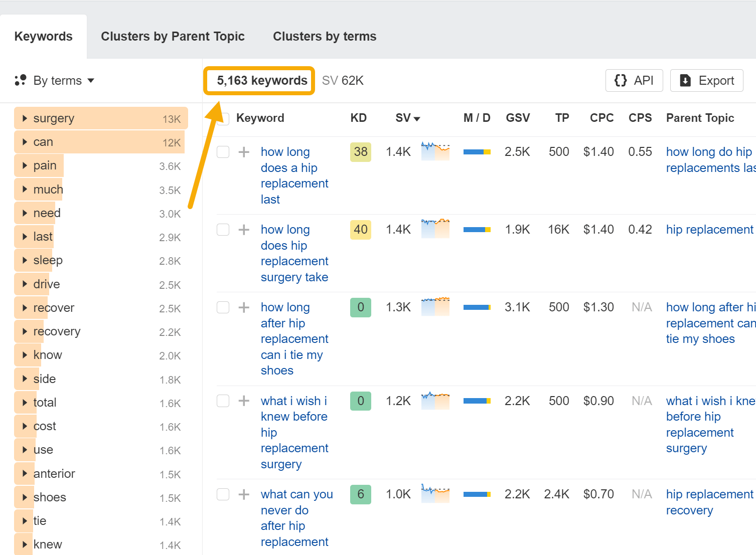Expand the 'surgery' term in the sidebar

click(x=25, y=118)
